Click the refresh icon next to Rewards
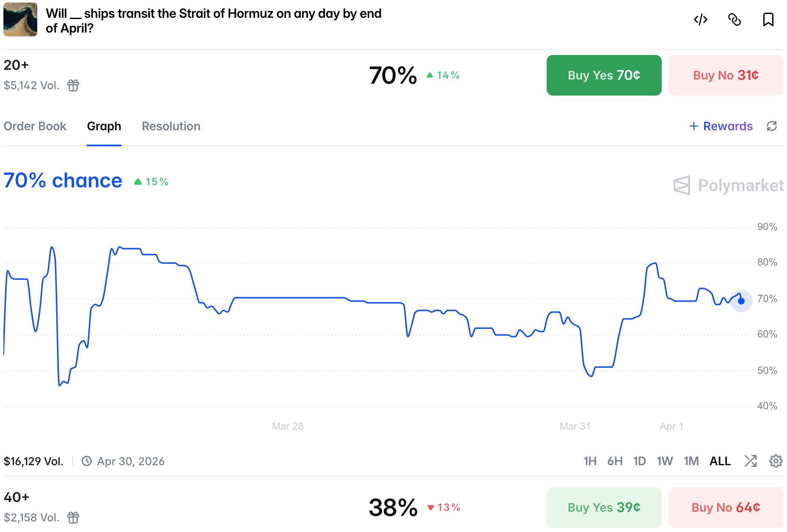The image size is (787, 532). (772, 126)
